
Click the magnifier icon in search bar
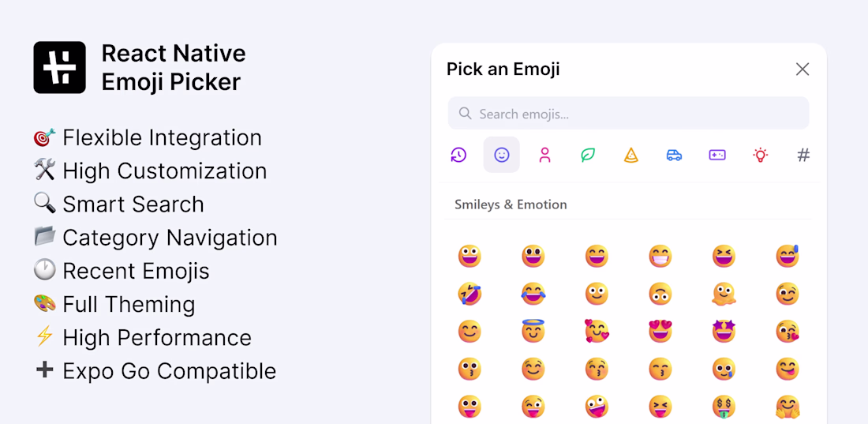(x=466, y=114)
